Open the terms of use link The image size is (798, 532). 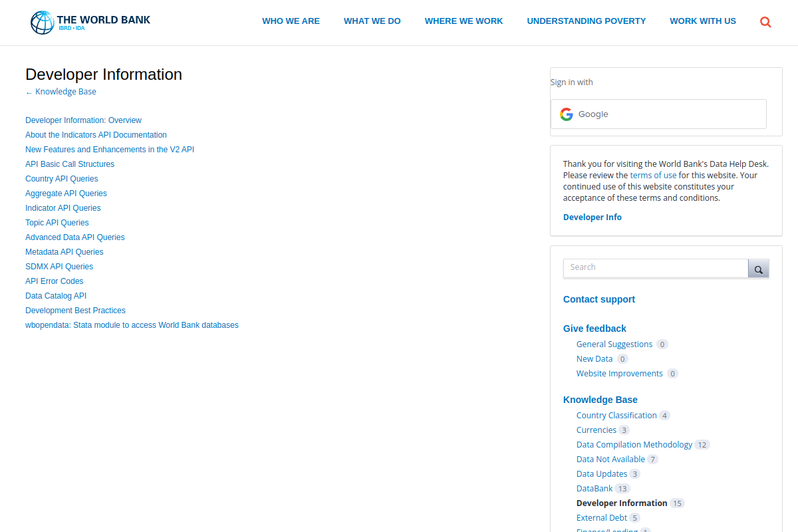click(x=653, y=176)
